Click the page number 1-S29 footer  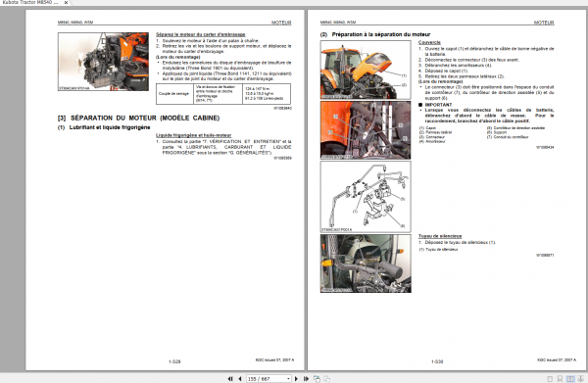coord(174,361)
